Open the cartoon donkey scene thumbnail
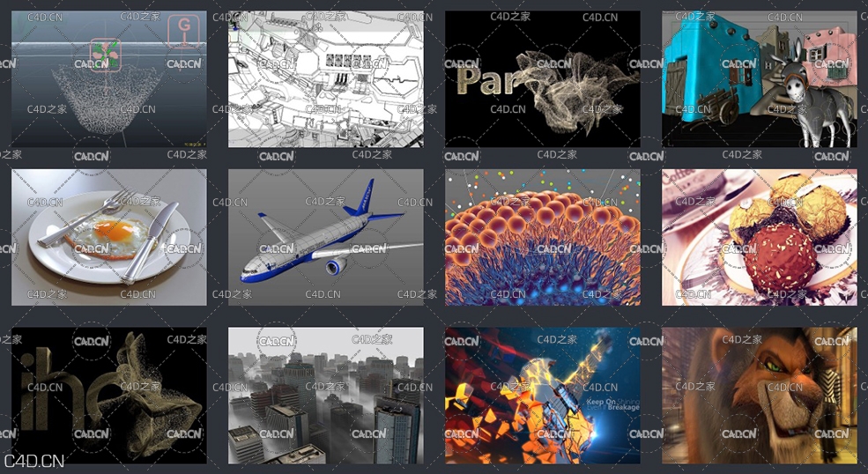Image resolution: width=868 pixels, height=474 pixels. click(759, 79)
